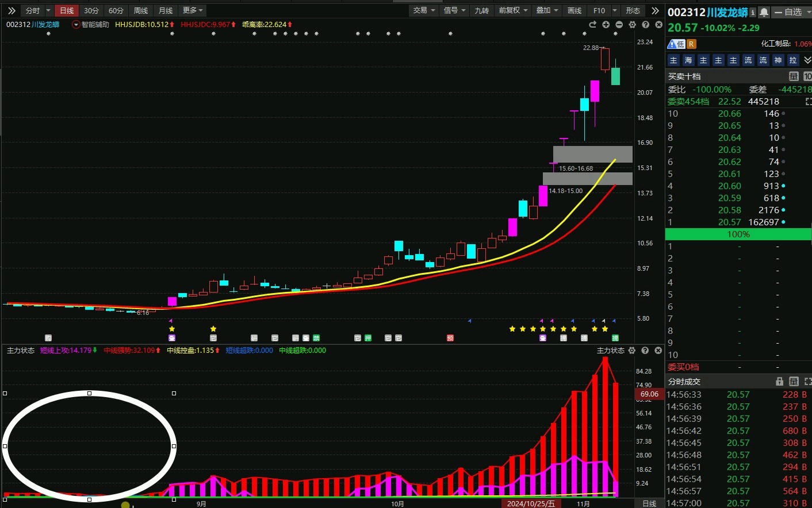Click the 委卖454档 label
The image size is (812, 508).
(x=688, y=102)
